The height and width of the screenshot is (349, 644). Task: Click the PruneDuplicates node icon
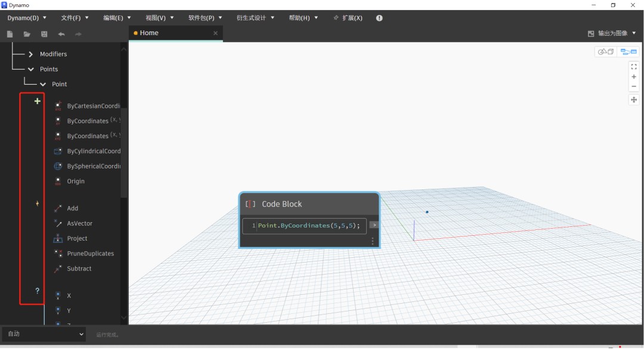(x=58, y=254)
